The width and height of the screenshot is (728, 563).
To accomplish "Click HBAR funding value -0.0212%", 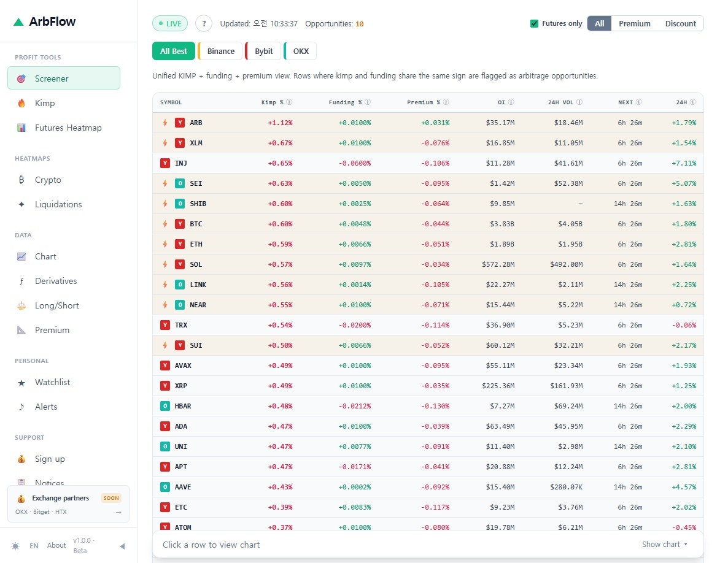I will point(354,406).
